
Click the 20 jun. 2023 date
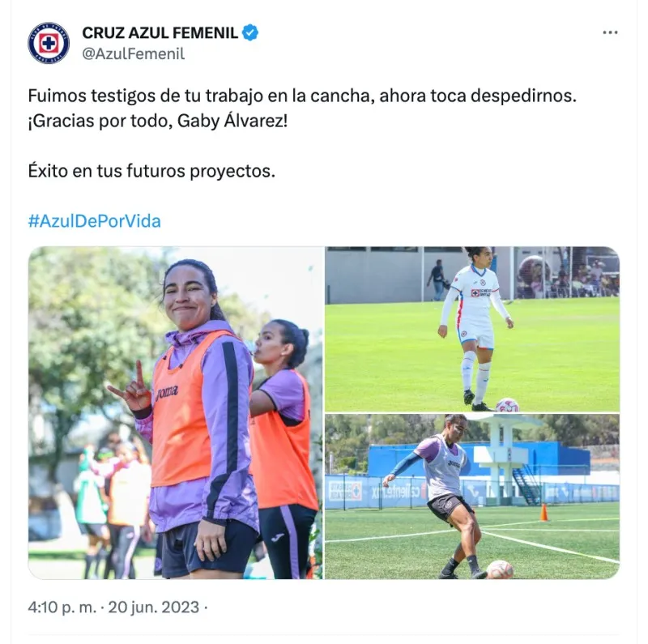154,608
